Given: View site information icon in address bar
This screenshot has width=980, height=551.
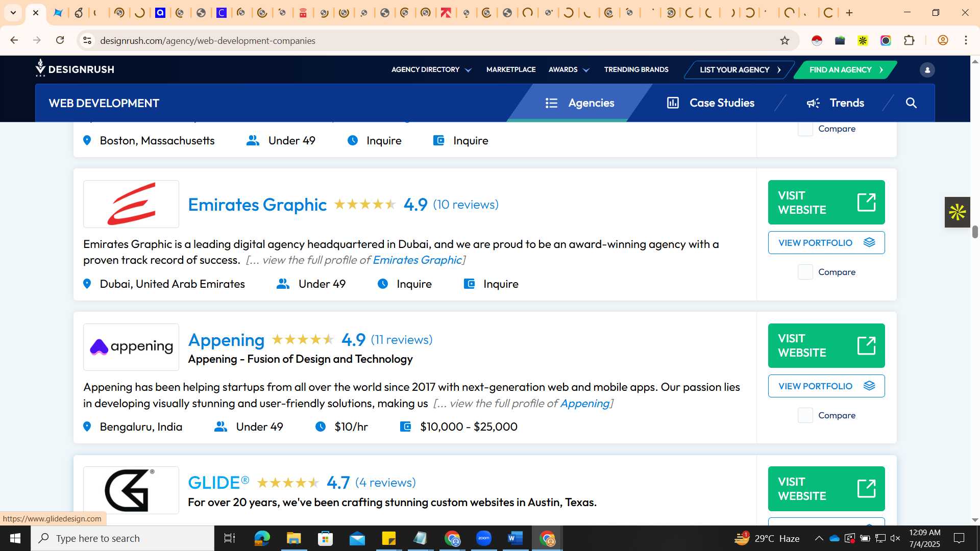Looking at the screenshot, I should [87, 40].
